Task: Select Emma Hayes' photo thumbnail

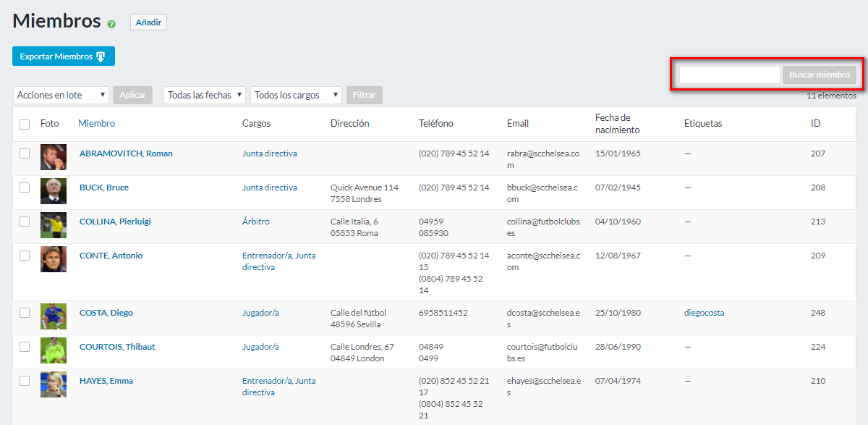Action: point(54,384)
